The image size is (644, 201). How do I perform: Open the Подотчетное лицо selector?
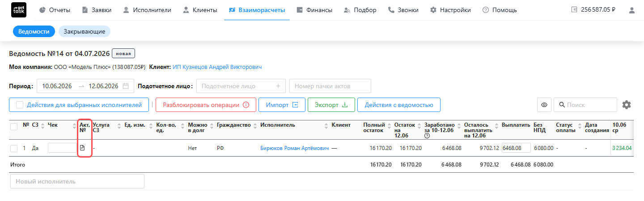[x=241, y=86]
